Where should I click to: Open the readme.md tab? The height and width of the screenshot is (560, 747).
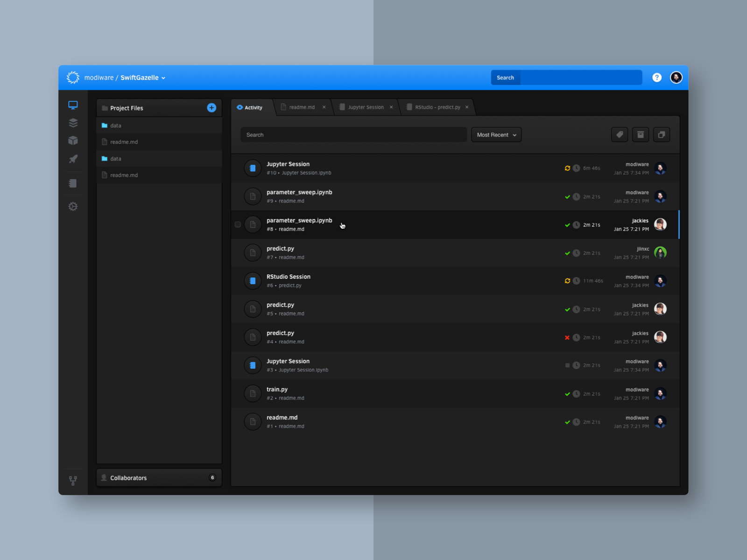click(x=301, y=107)
